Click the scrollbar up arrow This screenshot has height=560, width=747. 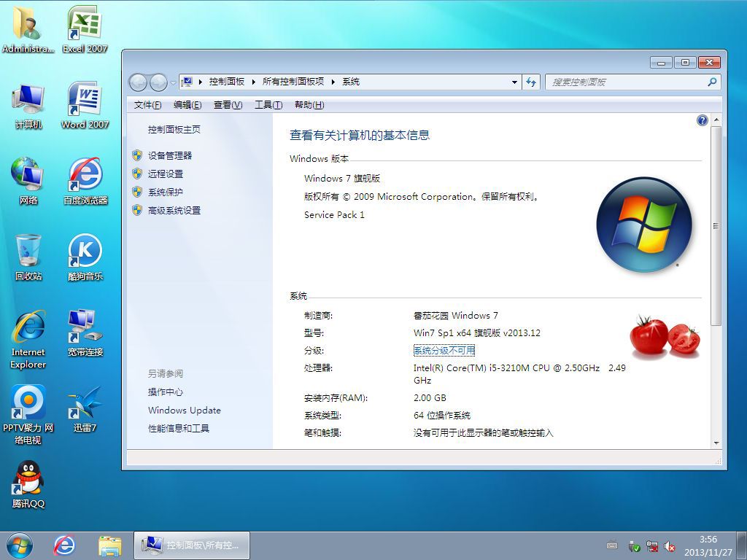tap(716, 120)
